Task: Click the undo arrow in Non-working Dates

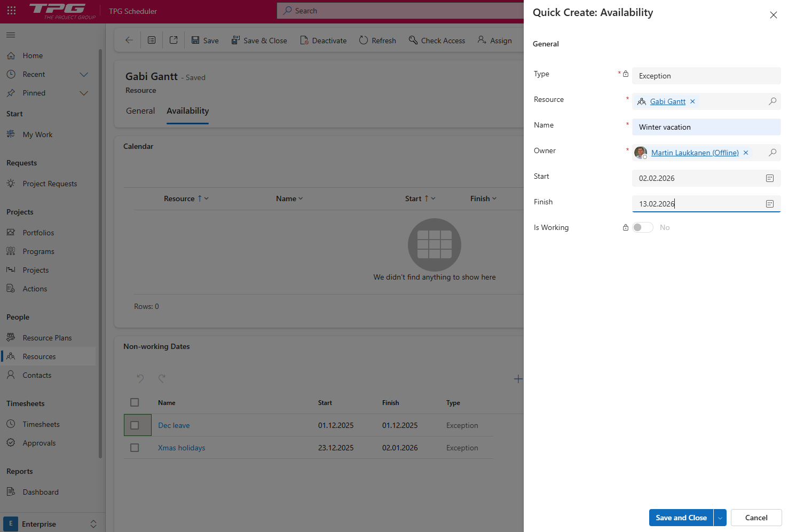Action: coord(140,379)
